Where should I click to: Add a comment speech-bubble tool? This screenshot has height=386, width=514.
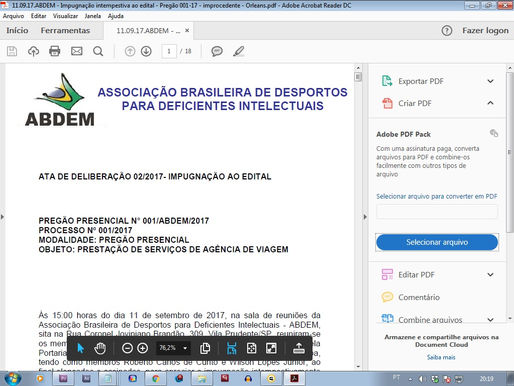click(217, 51)
